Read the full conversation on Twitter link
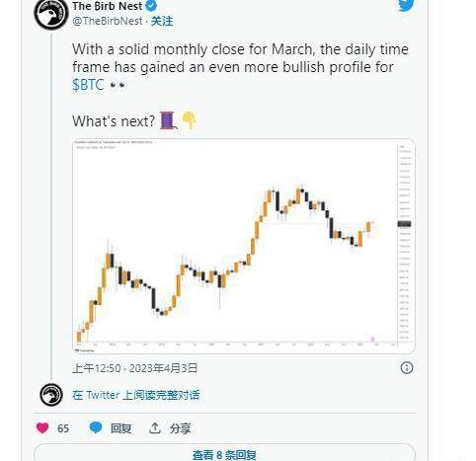Viewport: 476px width, 461px height. (136, 395)
